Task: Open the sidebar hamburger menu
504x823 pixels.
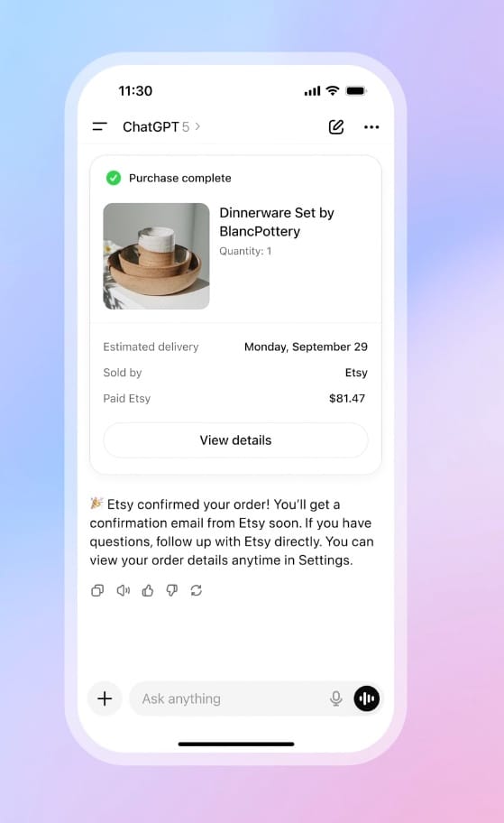Action: pyautogui.click(x=100, y=126)
